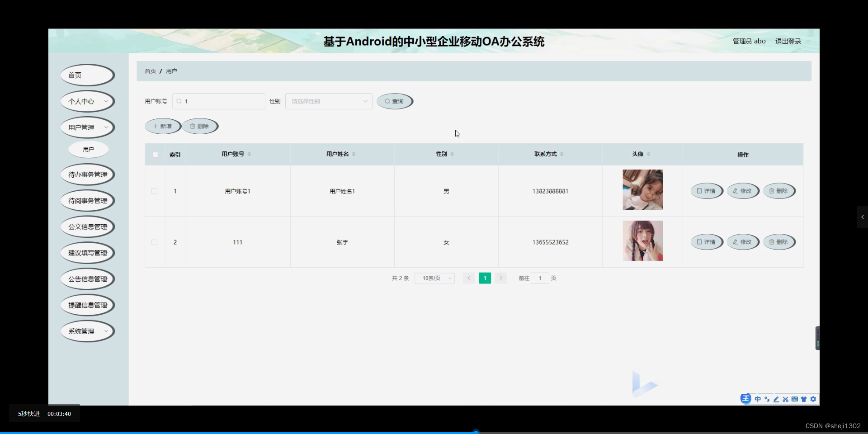Open the 请选择性别 dropdown

point(328,101)
